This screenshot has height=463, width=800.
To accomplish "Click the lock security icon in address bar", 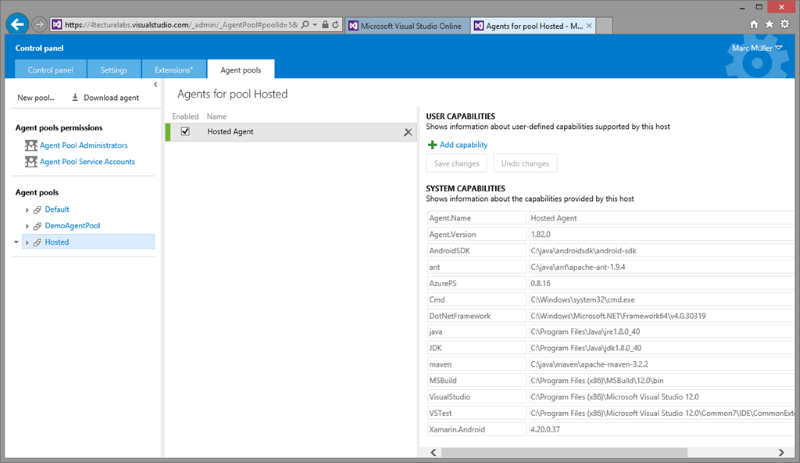I will [325, 25].
